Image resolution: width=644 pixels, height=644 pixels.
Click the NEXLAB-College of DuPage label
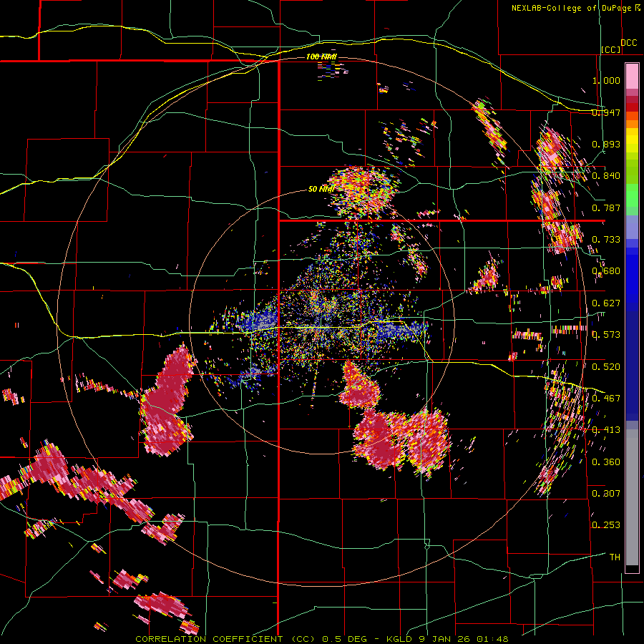click(x=571, y=8)
